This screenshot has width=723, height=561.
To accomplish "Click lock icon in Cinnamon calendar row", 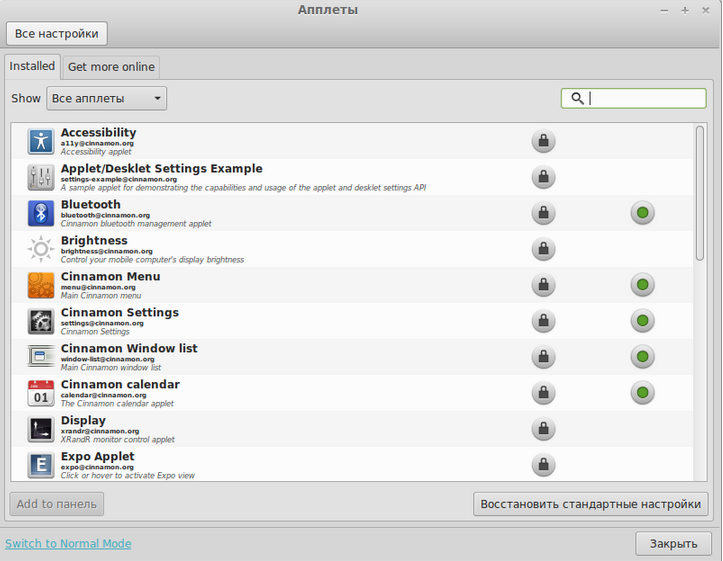I will 544,392.
